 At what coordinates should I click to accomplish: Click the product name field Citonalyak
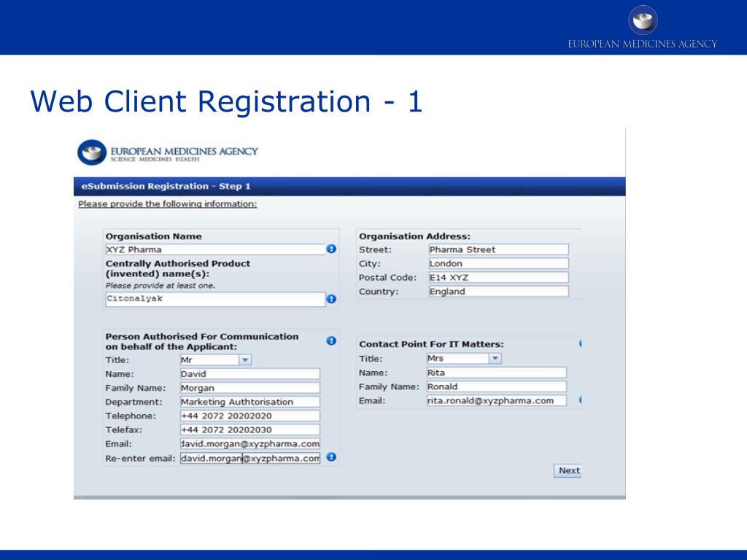(x=215, y=299)
